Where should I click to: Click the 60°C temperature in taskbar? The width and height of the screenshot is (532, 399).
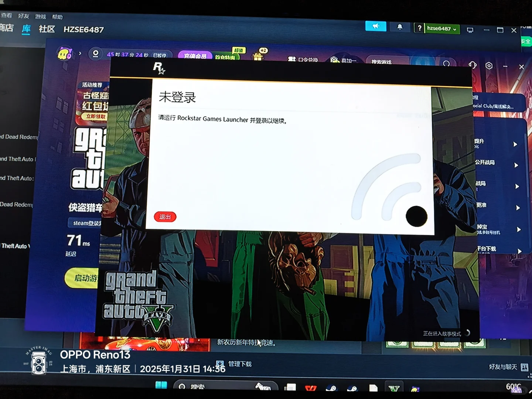(514, 387)
